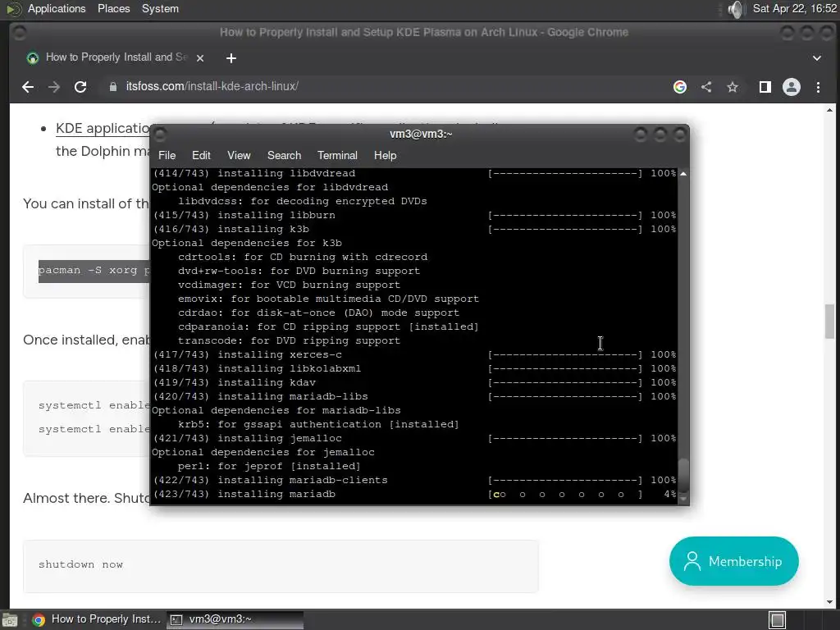The image size is (840, 630).
Task: Open the terminal Search menu
Action: 284,155
